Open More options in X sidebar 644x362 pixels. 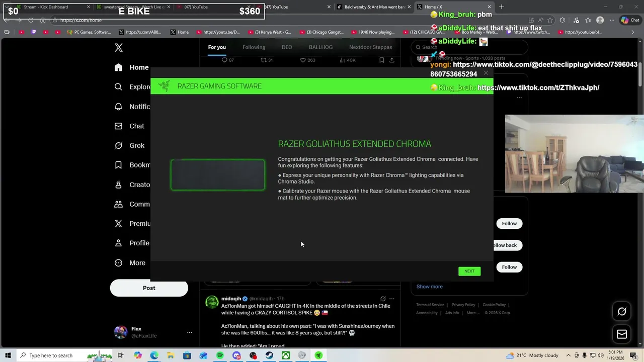(x=130, y=263)
